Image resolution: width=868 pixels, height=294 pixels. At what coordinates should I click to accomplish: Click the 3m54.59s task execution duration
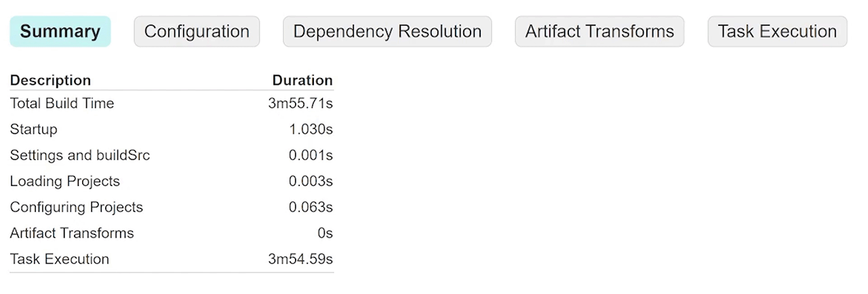click(300, 259)
